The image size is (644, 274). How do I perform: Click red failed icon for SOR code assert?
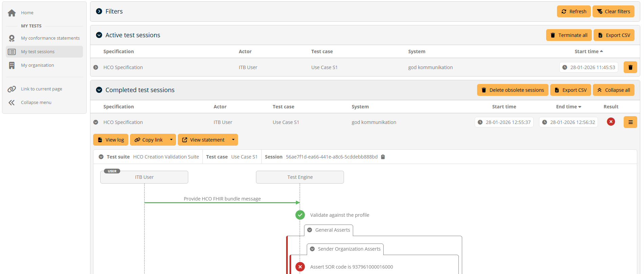tap(300, 267)
